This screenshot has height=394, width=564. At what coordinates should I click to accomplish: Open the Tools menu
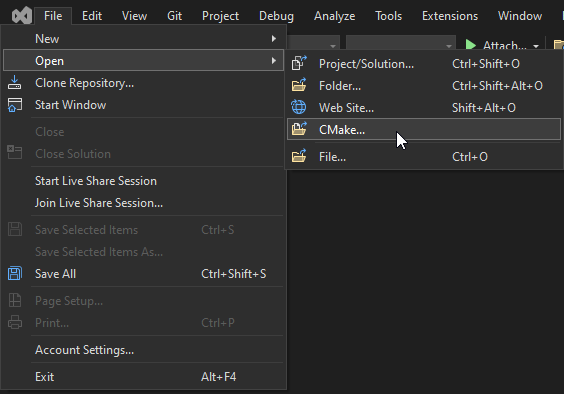[388, 16]
